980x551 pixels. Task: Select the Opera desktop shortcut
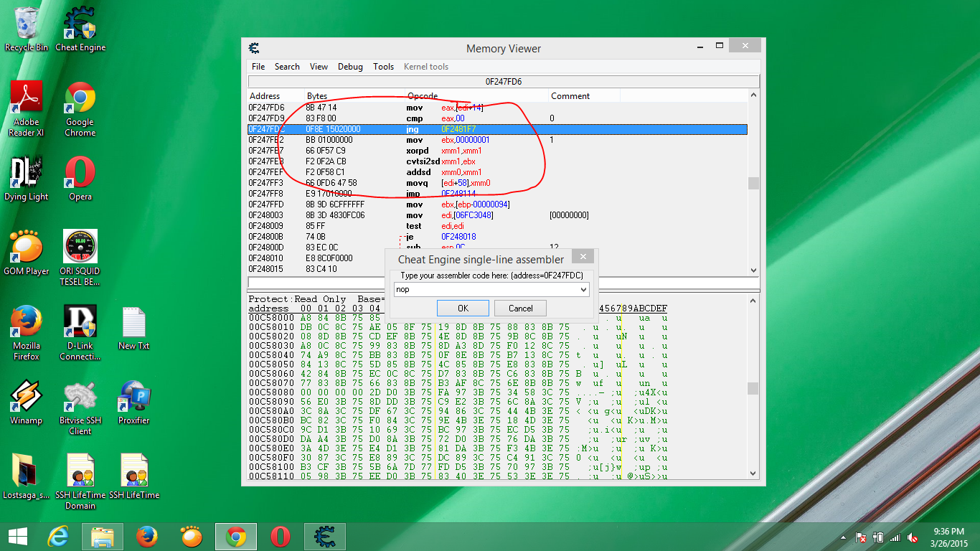[x=80, y=179]
